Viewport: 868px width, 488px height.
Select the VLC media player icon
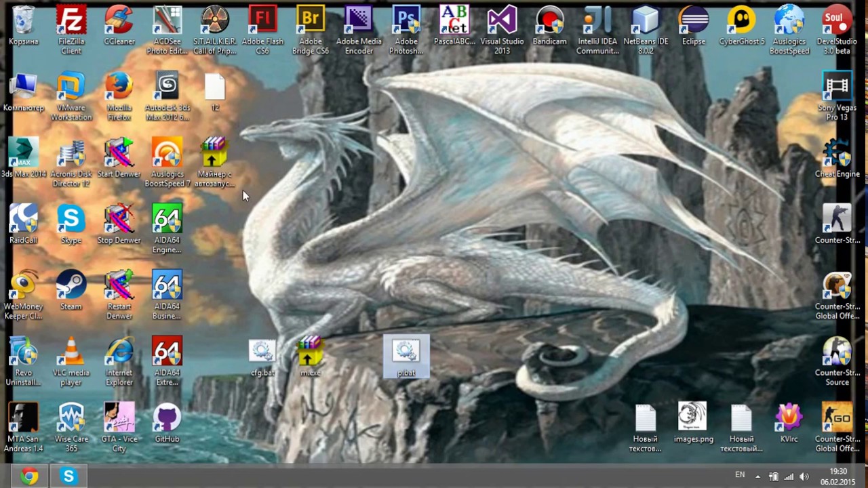71,352
